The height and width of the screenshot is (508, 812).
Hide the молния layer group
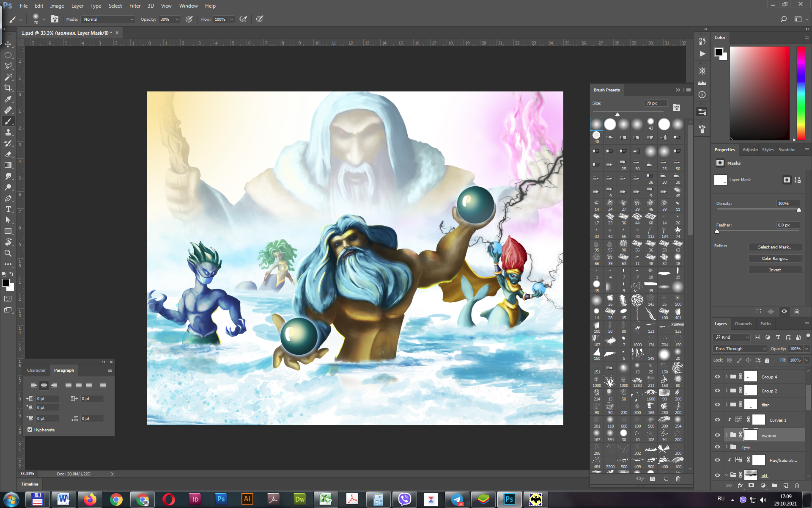pos(717,435)
